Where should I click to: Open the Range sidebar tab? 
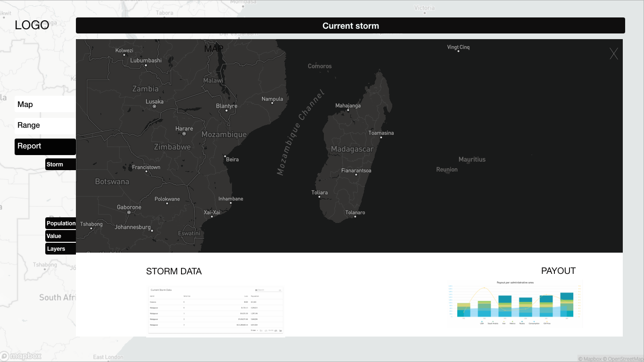pos(45,125)
